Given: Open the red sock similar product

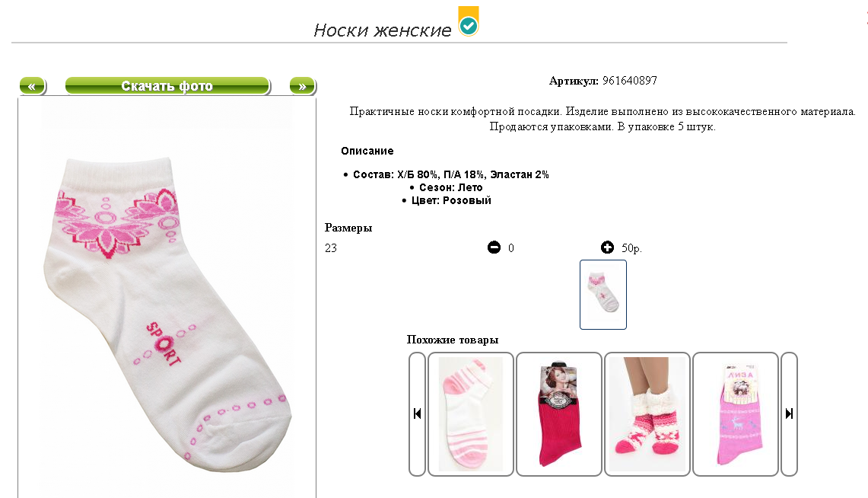Looking at the screenshot, I should coord(558,413).
